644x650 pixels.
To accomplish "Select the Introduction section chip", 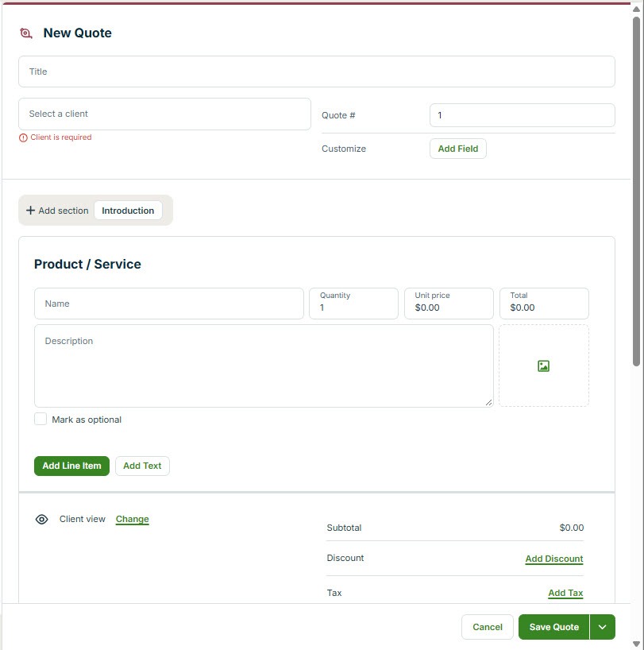I will tap(128, 211).
